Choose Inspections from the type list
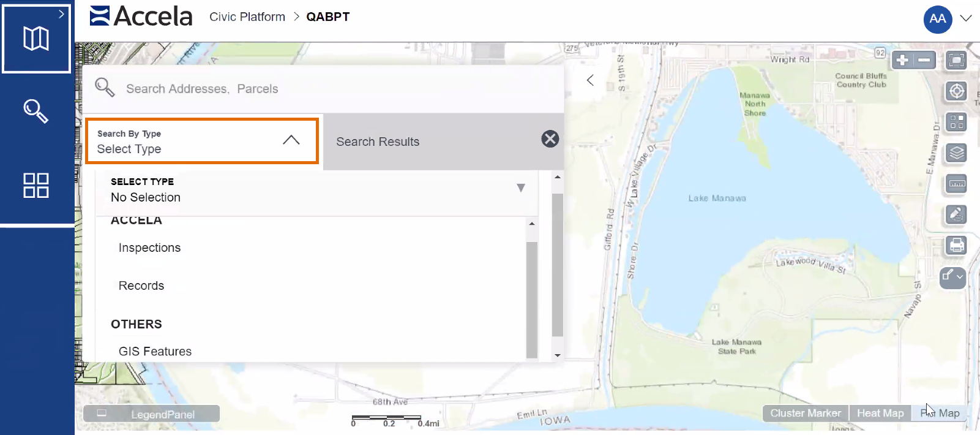Image resolution: width=980 pixels, height=435 pixels. pos(149,248)
